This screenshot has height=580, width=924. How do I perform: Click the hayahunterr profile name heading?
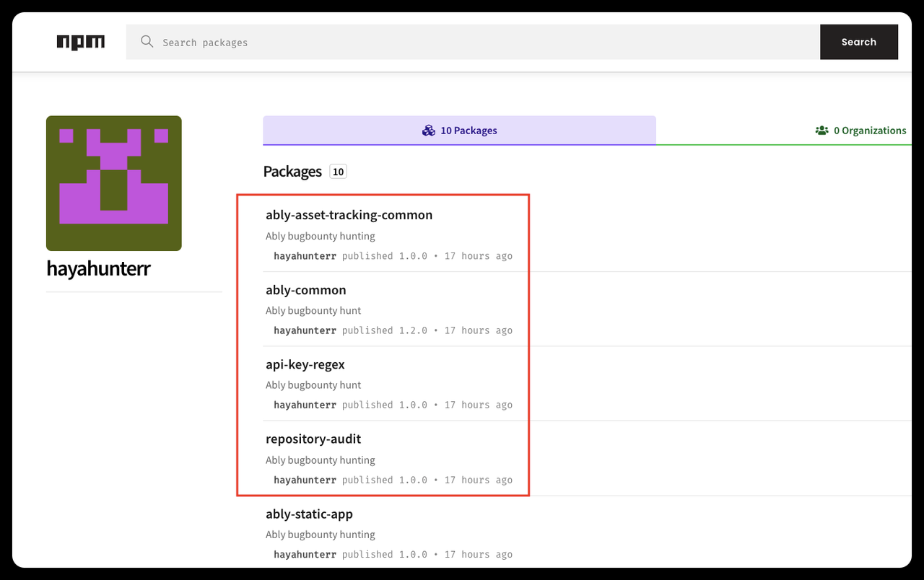98,268
